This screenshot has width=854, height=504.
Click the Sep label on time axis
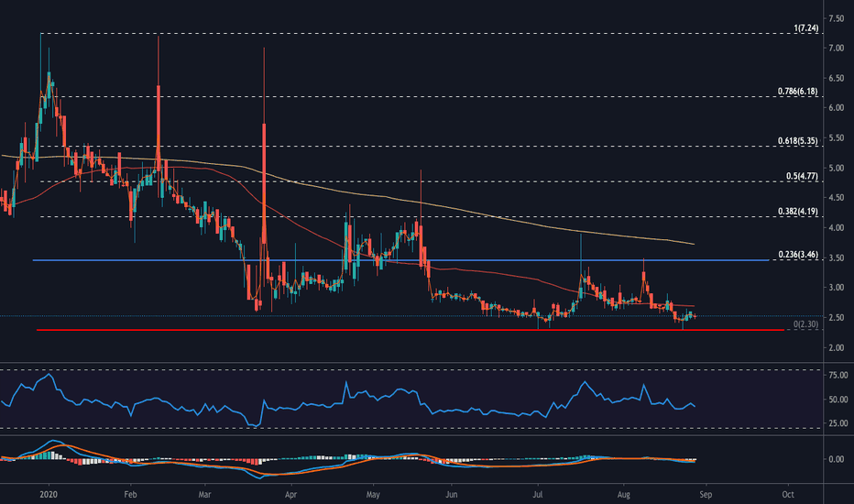click(706, 495)
